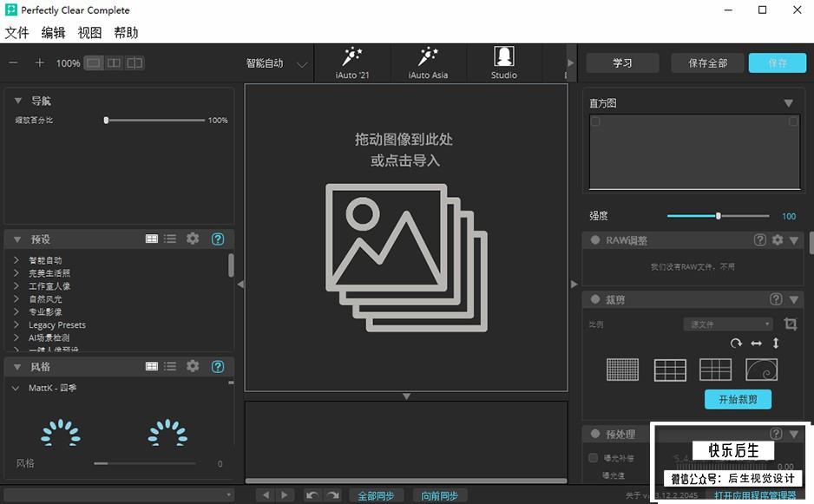Toggle the histogram left clipping box
814x504 pixels.
(x=595, y=121)
